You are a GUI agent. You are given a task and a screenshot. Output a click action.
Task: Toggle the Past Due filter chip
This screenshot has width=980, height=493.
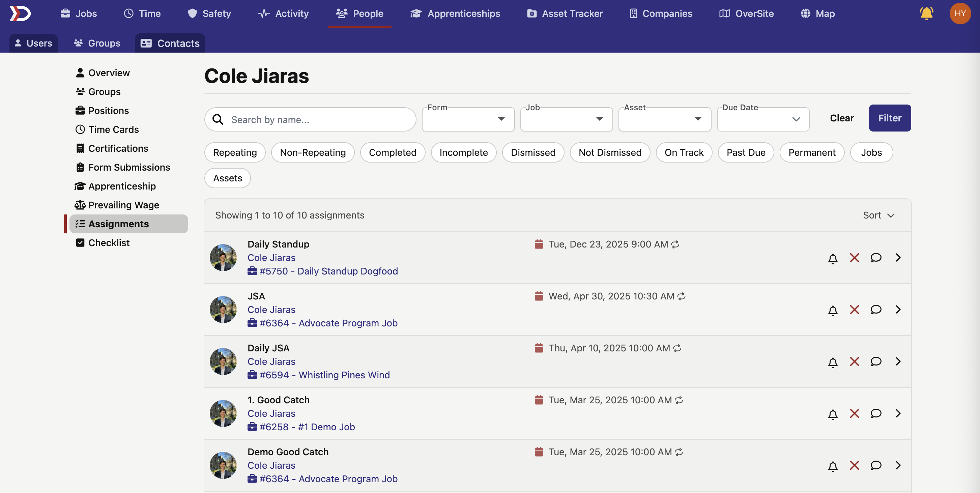(746, 152)
